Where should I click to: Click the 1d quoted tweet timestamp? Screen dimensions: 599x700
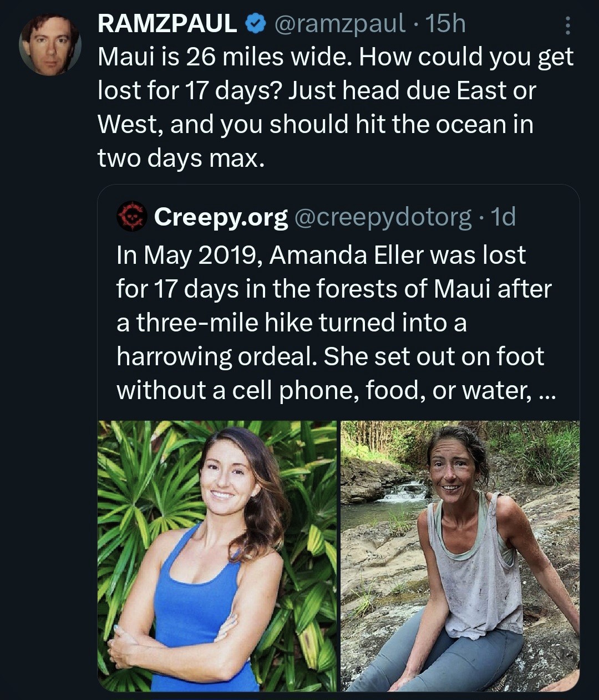pos(504,217)
